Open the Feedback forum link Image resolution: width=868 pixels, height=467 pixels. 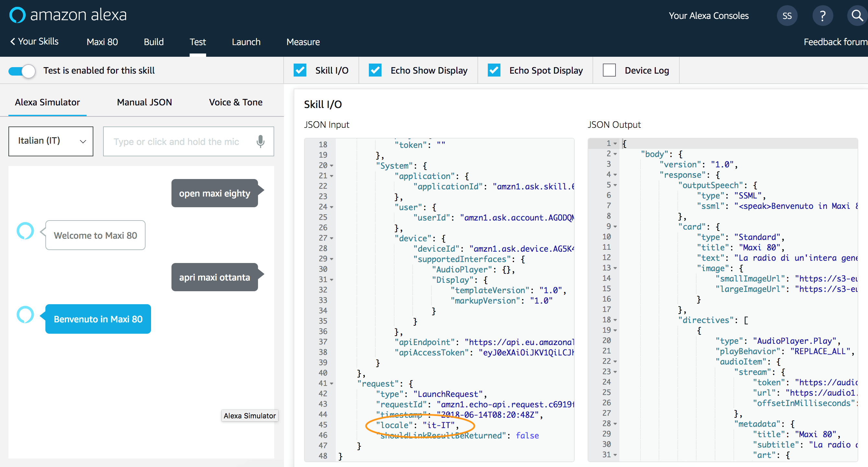click(x=835, y=42)
